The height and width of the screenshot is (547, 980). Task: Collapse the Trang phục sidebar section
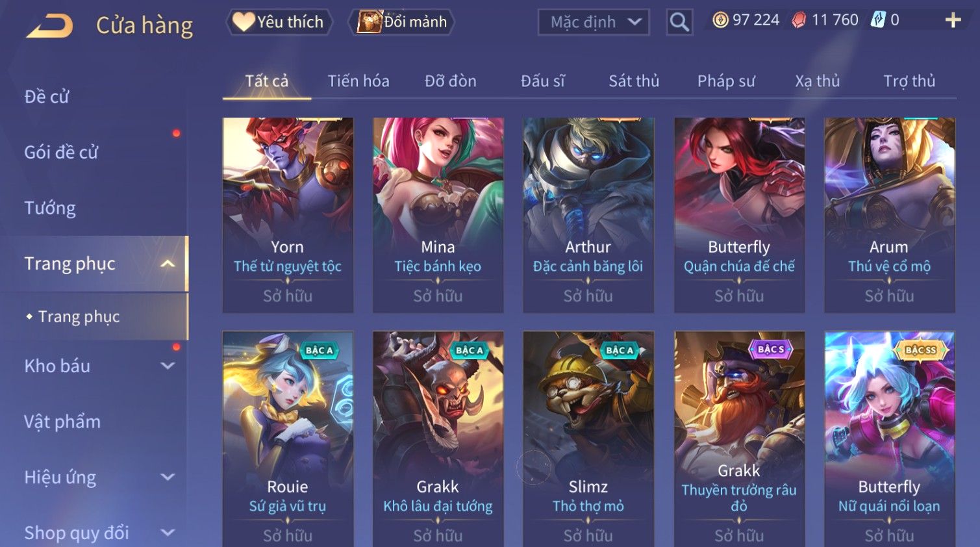168,264
